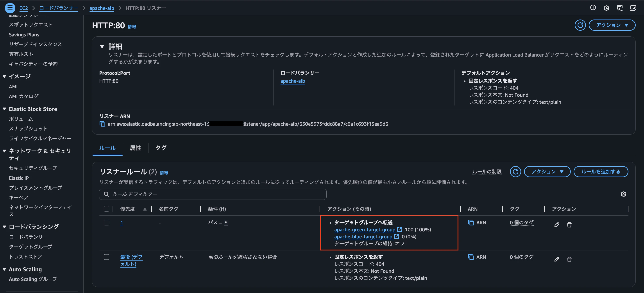Click 0 tags on priority 1 rule

click(522, 223)
